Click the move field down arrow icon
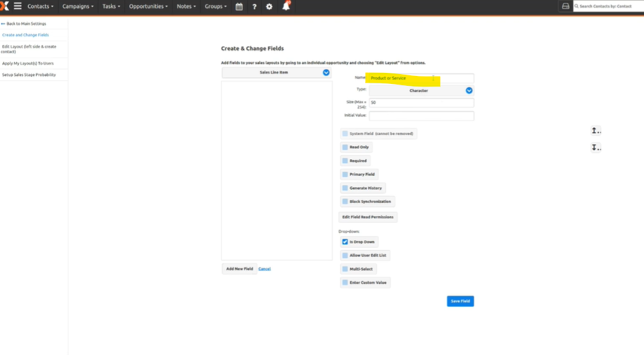Screen dimensions: 644x355 point(595,148)
